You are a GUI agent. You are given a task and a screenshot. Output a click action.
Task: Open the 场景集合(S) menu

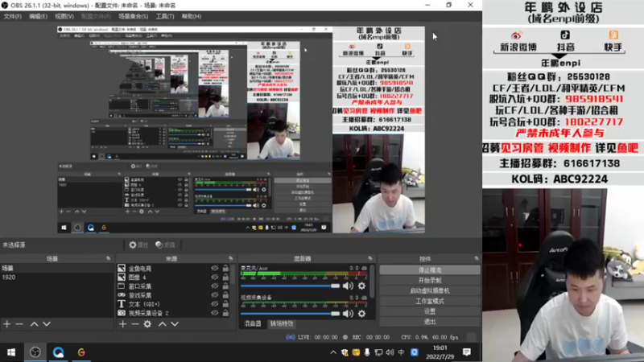point(134,16)
